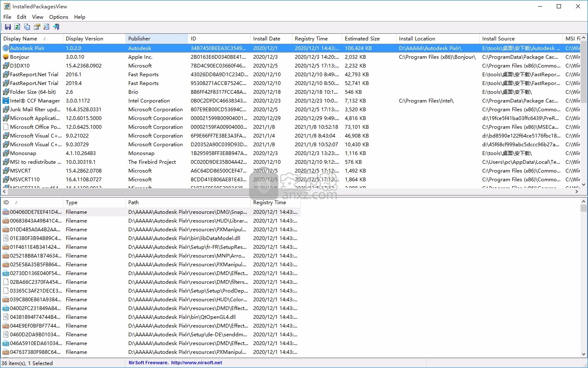588x368 pixels.
Task: Sort by Estimated Size column header
Action: click(x=369, y=39)
